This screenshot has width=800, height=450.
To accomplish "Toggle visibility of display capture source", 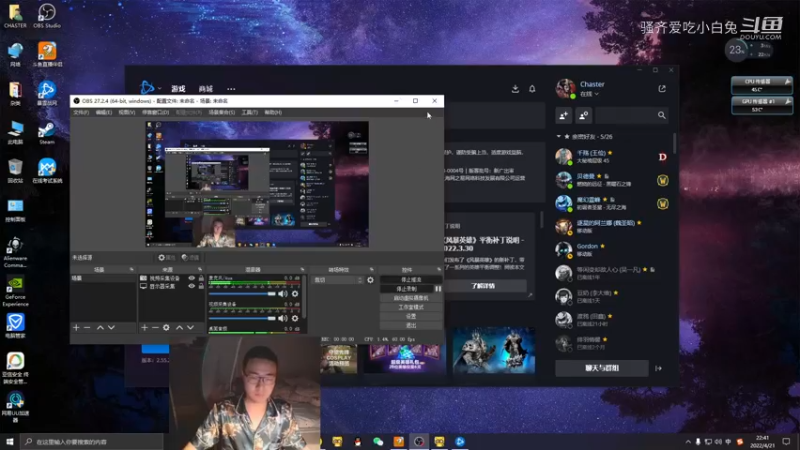I will tap(192, 286).
